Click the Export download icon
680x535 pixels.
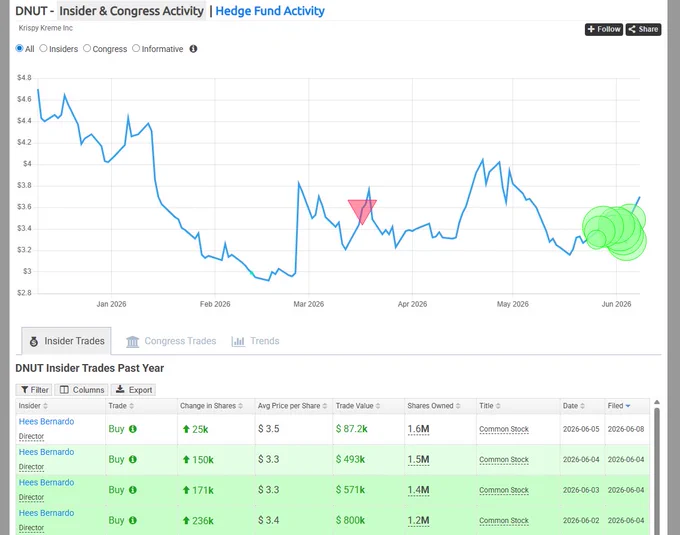pos(120,389)
